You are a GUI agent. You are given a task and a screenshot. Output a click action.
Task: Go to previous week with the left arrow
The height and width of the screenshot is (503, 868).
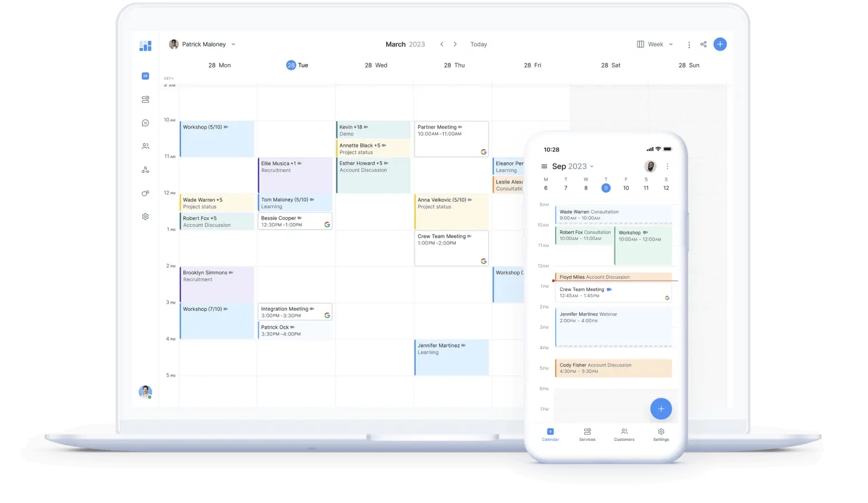(441, 44)
